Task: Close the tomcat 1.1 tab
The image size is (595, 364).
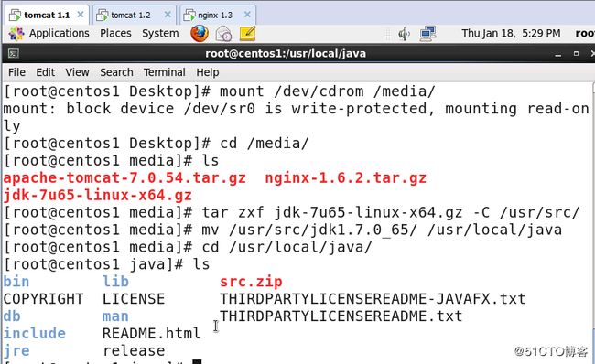Action: pos(81,15)
